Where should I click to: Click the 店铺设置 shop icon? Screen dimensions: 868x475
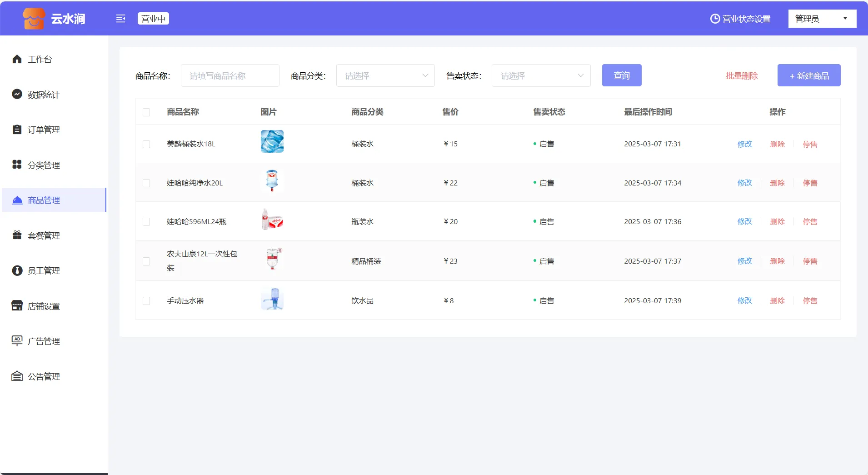click(x=17, y=306)
